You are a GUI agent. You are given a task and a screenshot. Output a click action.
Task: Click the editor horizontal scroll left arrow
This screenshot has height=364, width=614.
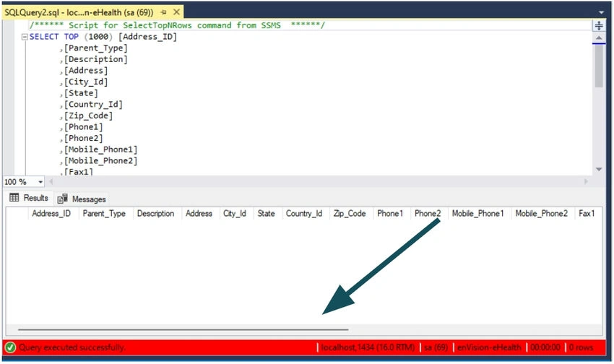click(x=51, y=181)
